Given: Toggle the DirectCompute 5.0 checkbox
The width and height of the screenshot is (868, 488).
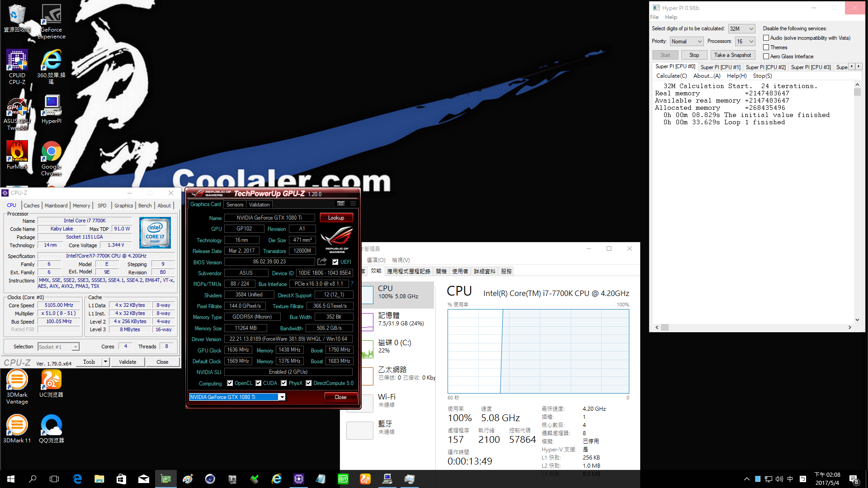Looking at the screenshot, I should point(309,383).
